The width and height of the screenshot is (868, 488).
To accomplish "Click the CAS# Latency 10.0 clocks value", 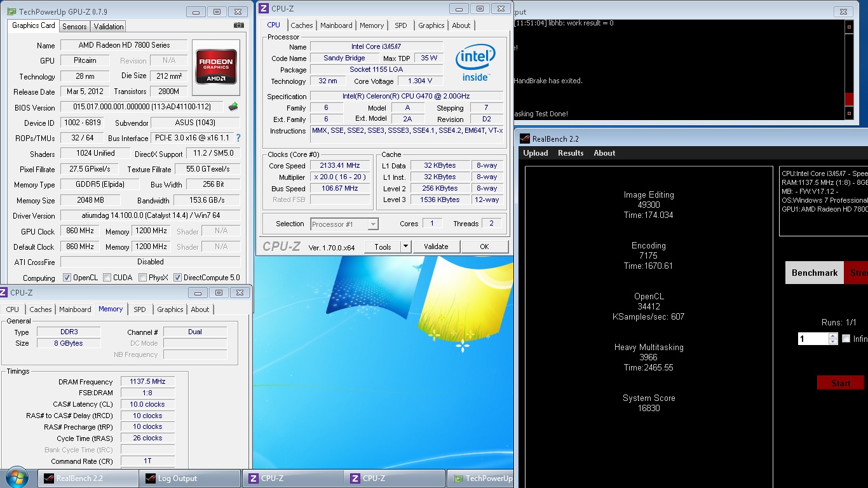I will click(x=147, y=404).
